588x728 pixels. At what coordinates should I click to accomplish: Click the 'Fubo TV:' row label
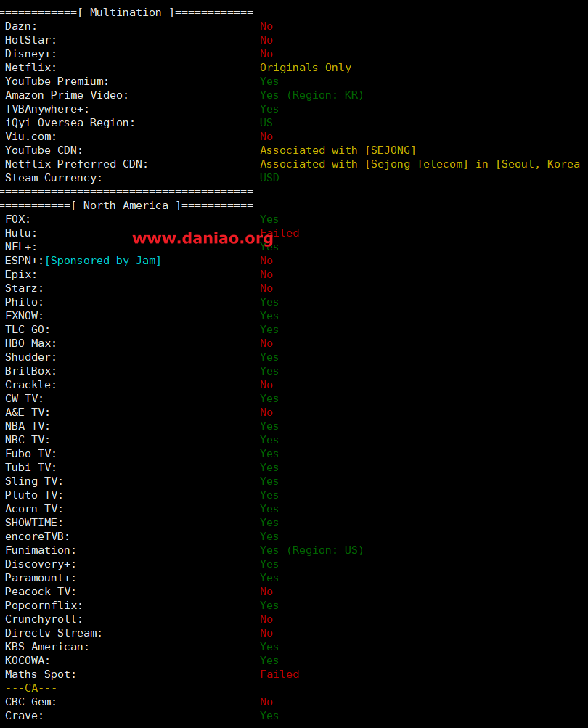coord(30,454)
